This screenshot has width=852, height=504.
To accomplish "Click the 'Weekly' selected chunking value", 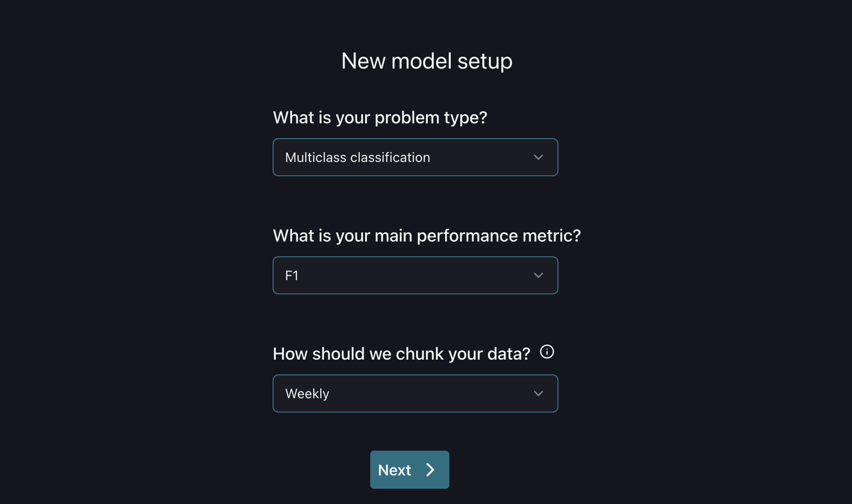I will (x=307, y=393).
